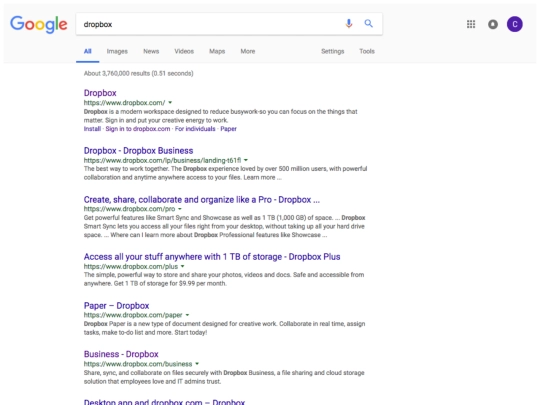Switch to the News tab
The image size is (540, 405).
[x=151, y=51]
